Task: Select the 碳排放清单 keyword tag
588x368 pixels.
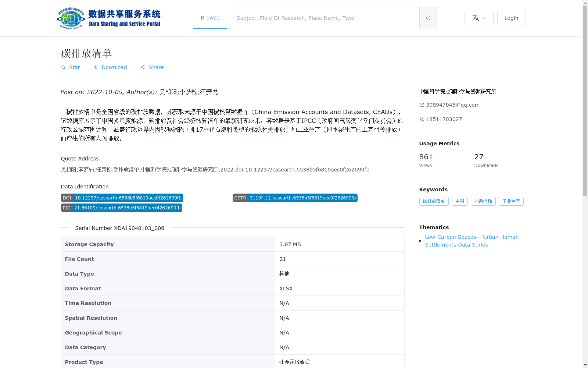Action: pos(434,201)
